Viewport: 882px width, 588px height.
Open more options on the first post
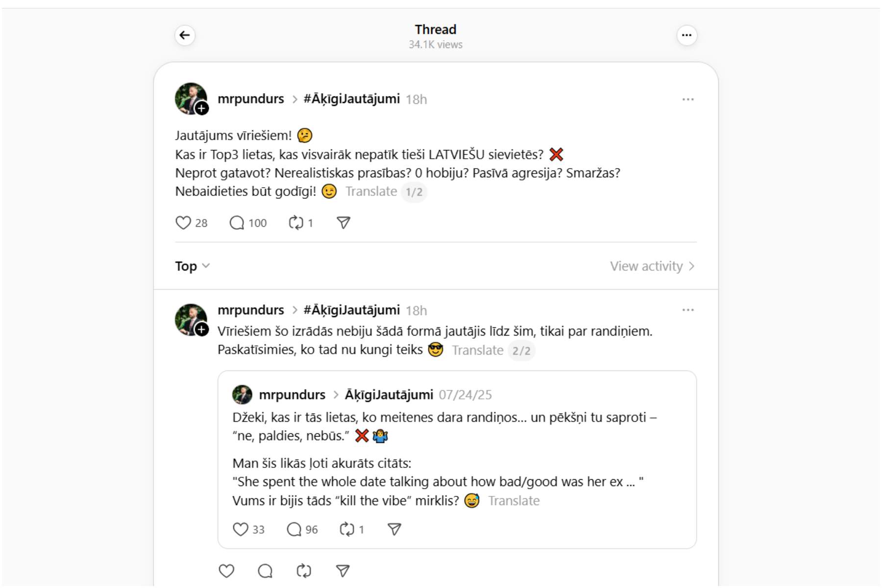click(x=687, y=99)
